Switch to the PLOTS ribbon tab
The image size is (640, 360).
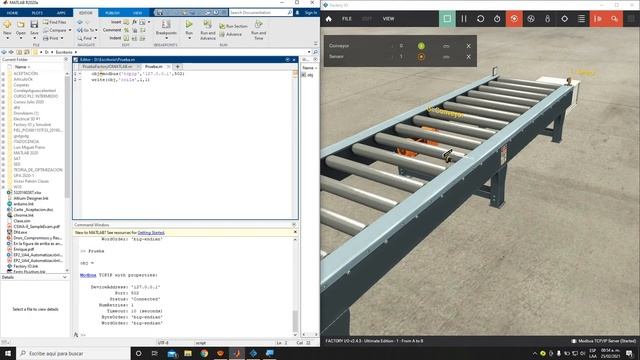(x=37, y=13)
